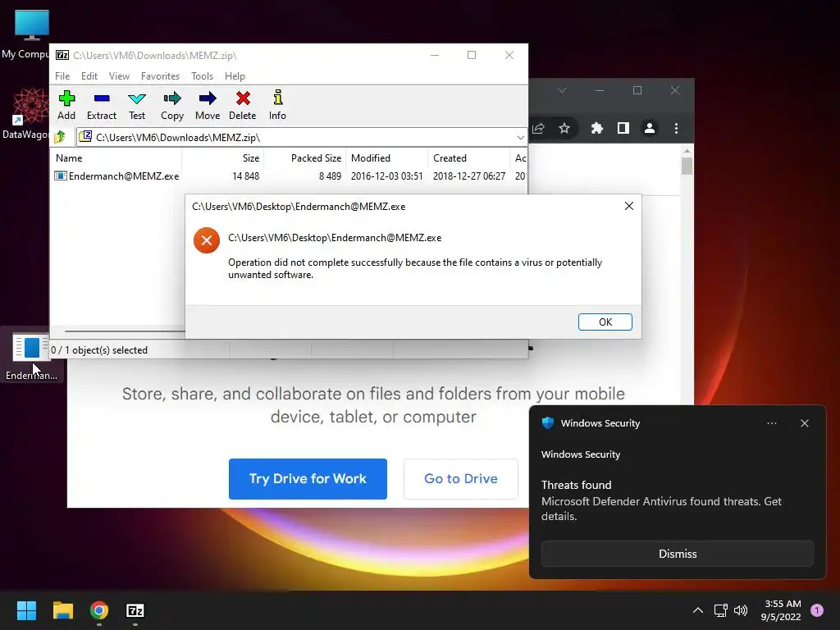Click the Add toolbar icon in 7-Zip
Image resolution: width=840 pixels, height=630 pixels.
coord(66,106)
